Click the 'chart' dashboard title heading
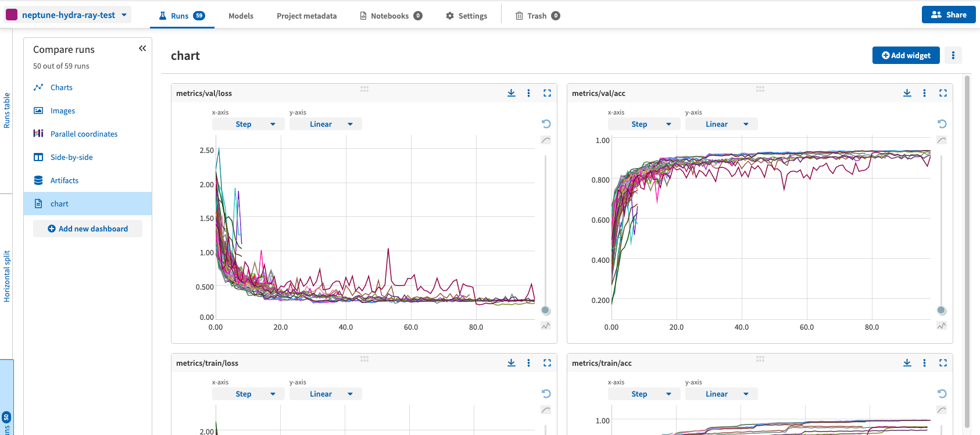This screenshot has height=435, width=980. [185, 56]
